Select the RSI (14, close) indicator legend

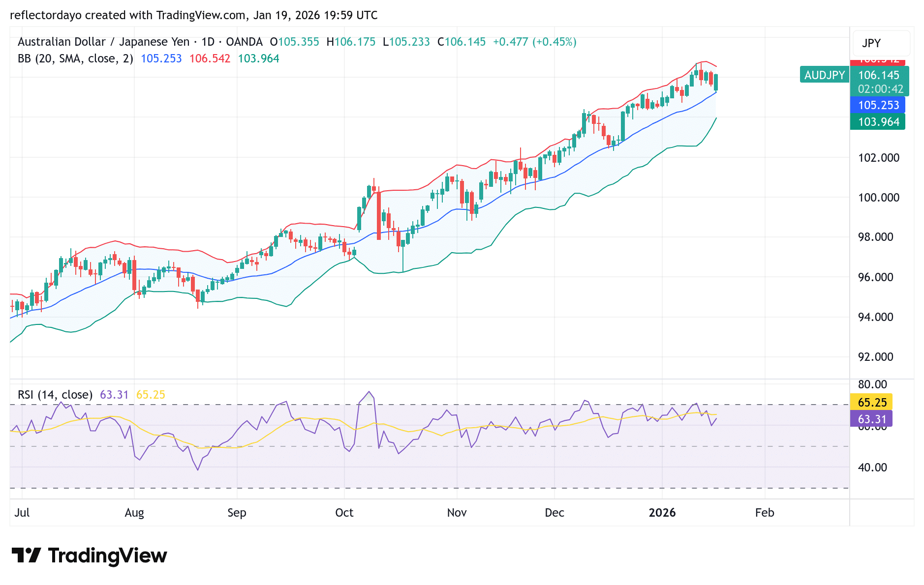coord(57,394)
